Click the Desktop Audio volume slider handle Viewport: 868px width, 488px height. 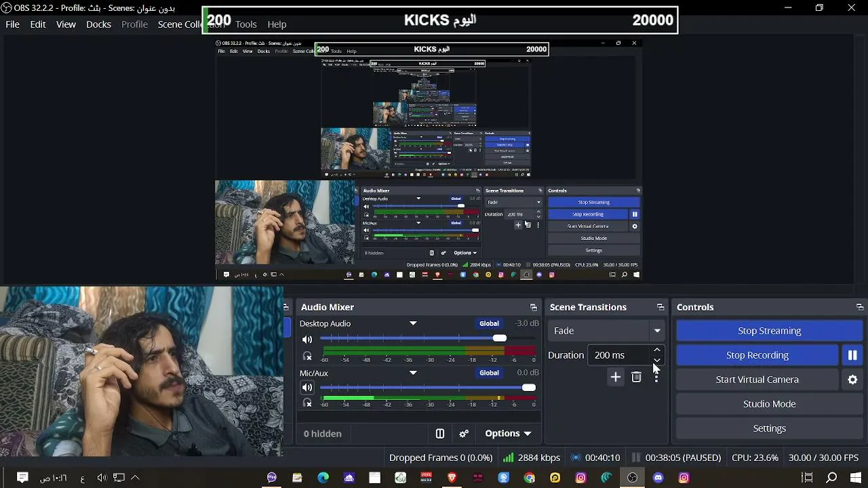pos(500,338)
